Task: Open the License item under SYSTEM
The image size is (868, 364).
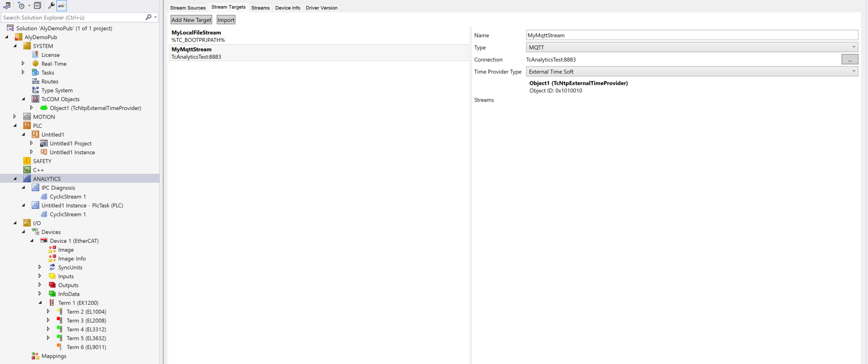Action: [50, 55]
